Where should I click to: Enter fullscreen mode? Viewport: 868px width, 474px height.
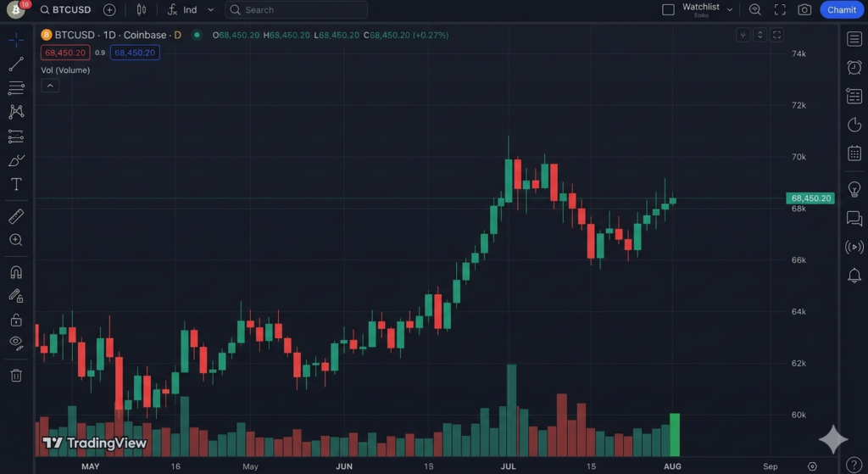click(x=780, y=10)
